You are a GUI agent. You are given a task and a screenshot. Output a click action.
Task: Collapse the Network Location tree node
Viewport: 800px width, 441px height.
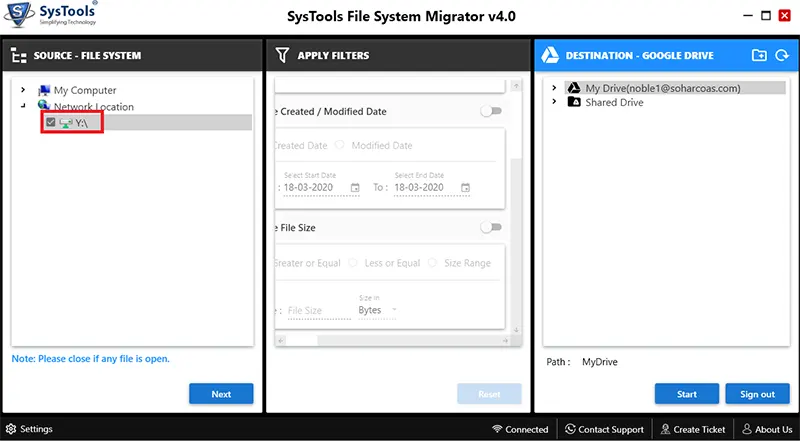pyautogui.click(x=23, y=106)
